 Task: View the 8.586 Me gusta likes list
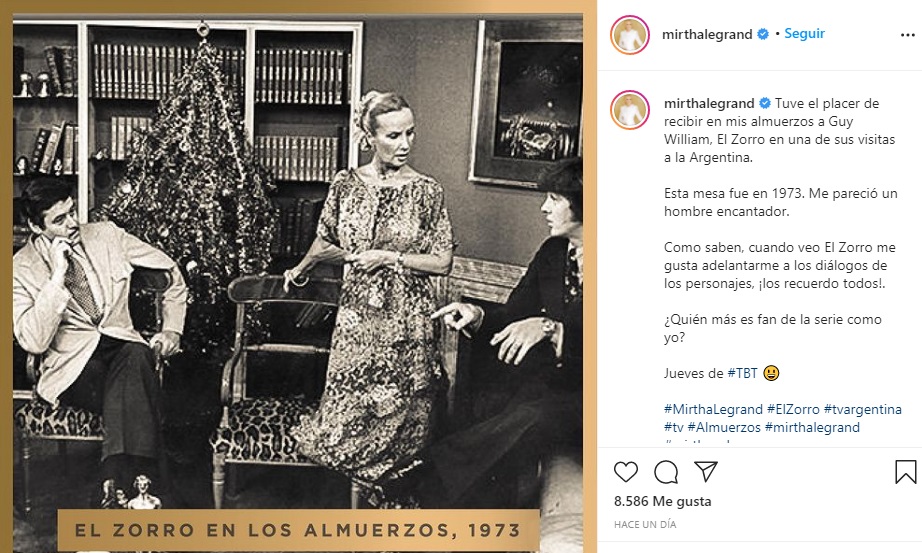pos(663,501)
